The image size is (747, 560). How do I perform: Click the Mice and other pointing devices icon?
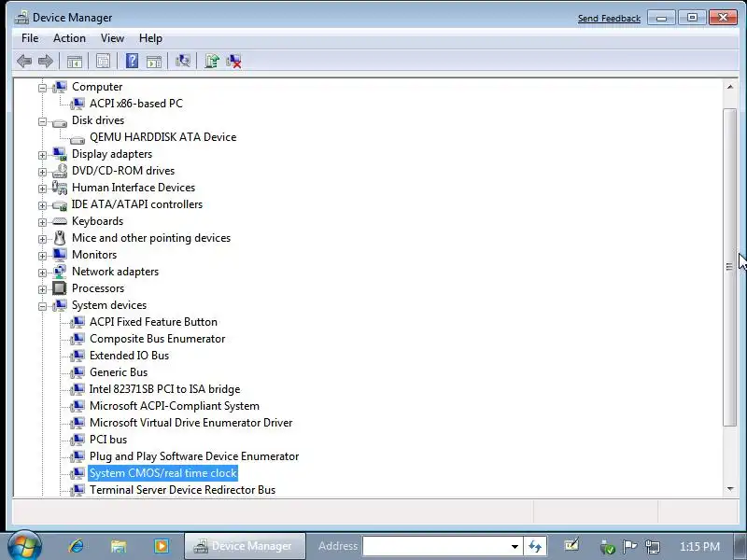click(x=60, y=238)
